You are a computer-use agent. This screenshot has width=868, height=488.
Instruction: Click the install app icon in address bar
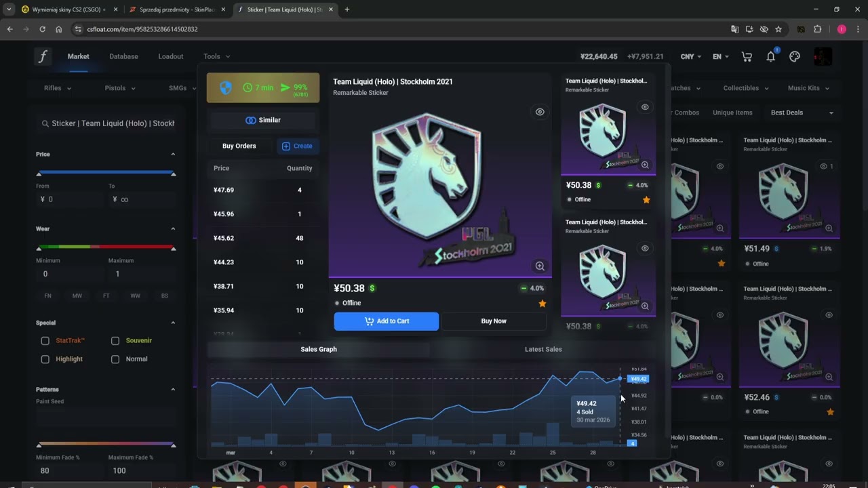tap(749, 29)
